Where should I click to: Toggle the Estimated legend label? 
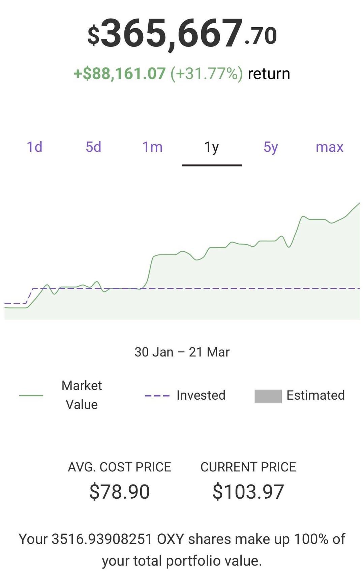click(315, 395)
